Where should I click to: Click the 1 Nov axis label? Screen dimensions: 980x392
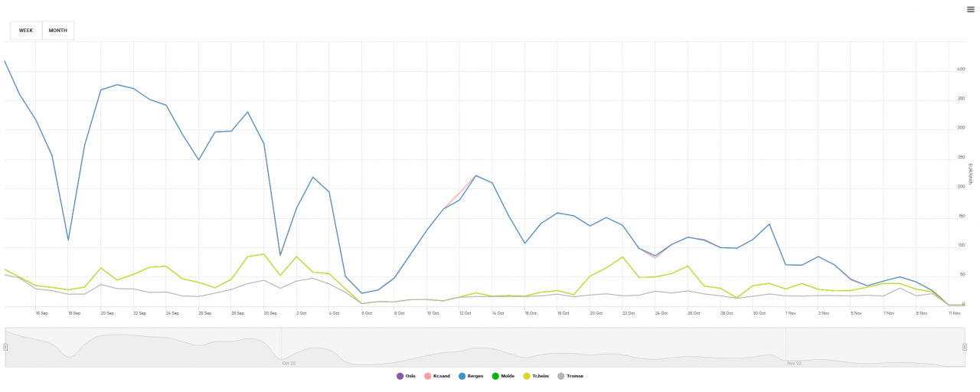tap(792, 313)
